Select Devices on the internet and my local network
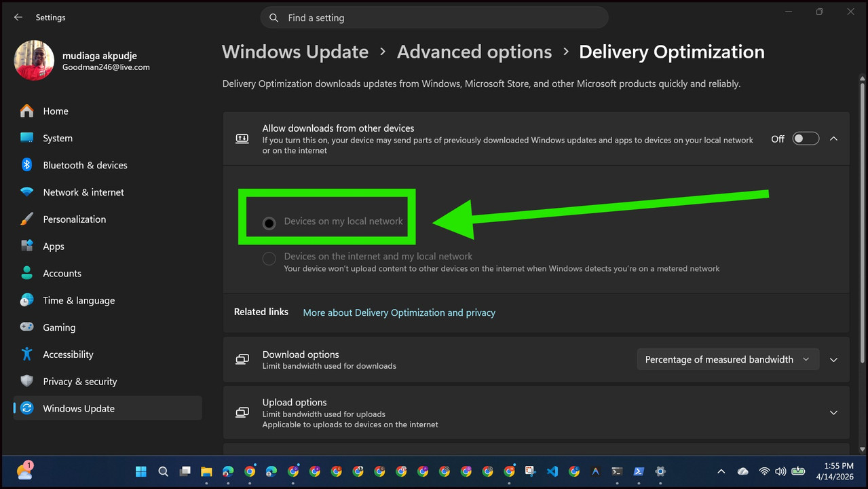 pyautogui.click(x=269, y=259)
